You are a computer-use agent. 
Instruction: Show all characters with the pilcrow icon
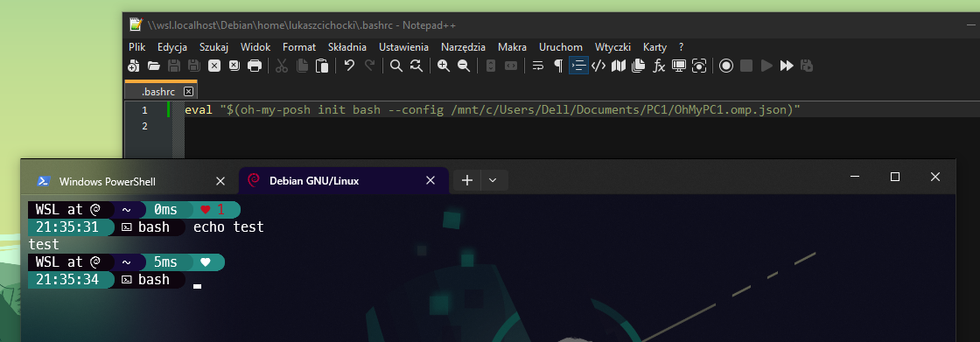pos(558,66)
